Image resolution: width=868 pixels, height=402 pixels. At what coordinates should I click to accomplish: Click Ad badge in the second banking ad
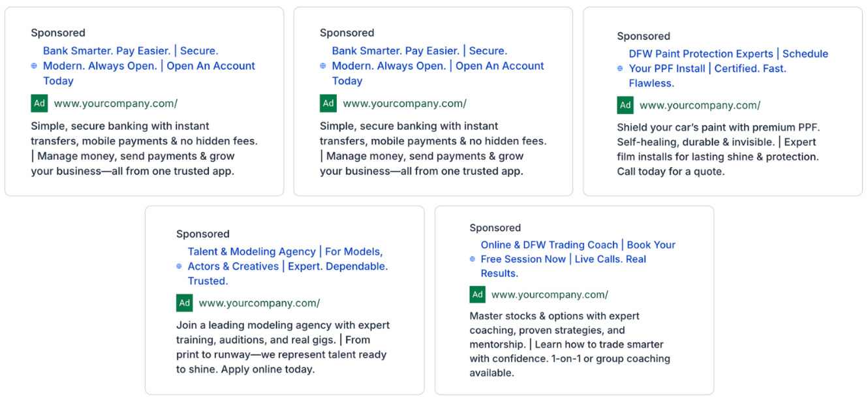328,103
